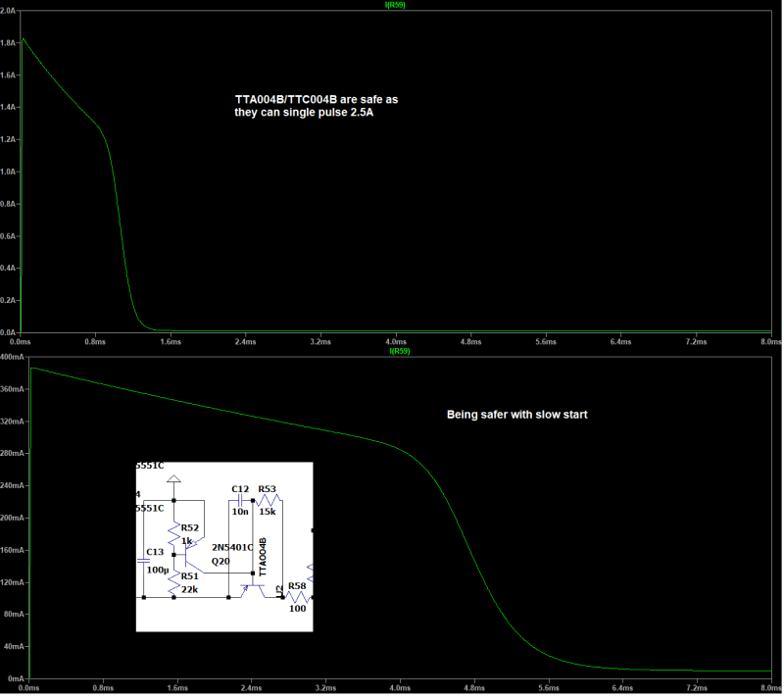784x697 pixels.
Task: Click the 4.8ms time label under the bottom plot
Action: [x=474, y=688]
